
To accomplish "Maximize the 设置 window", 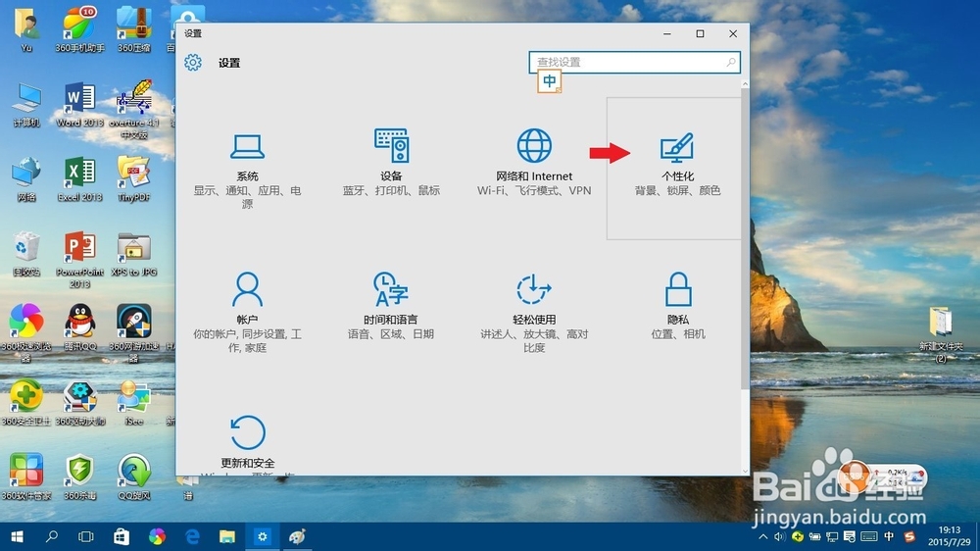I will [700, 33].
